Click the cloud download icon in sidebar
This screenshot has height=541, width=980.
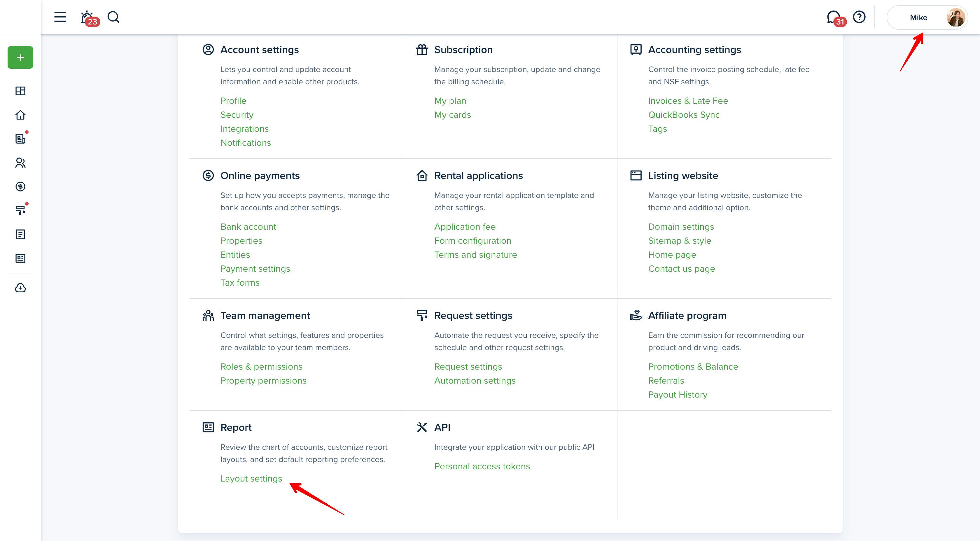pyautogui.click(x=20, y=288)
